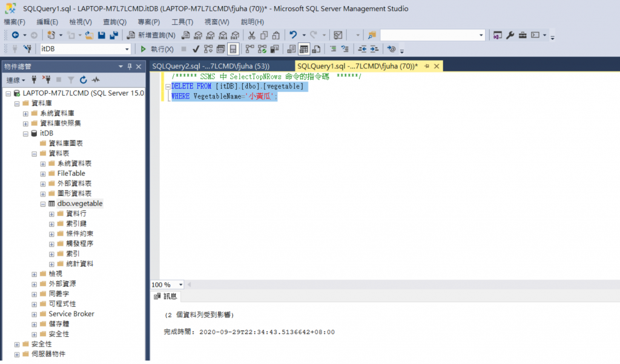Click the Copy icon in toolbar

click(264, 35)
